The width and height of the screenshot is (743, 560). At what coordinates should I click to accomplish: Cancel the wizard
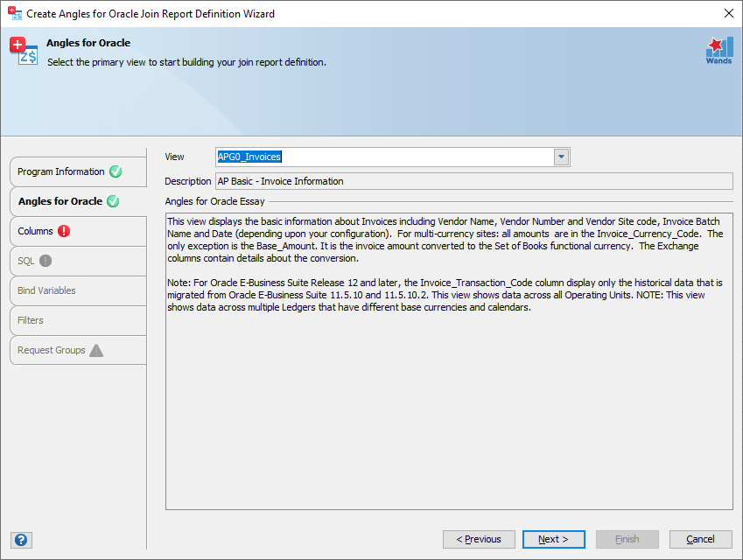(700, 539)
